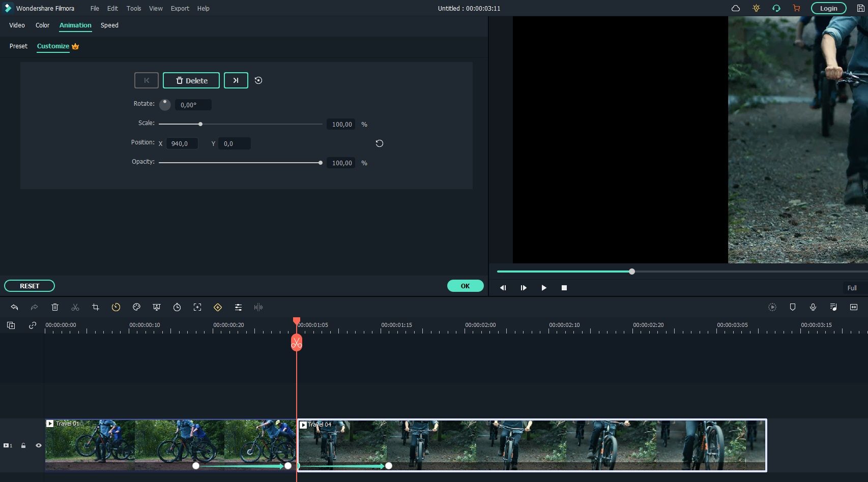
Task: Click the shopping cart icon
Action: tap(796, 8)
